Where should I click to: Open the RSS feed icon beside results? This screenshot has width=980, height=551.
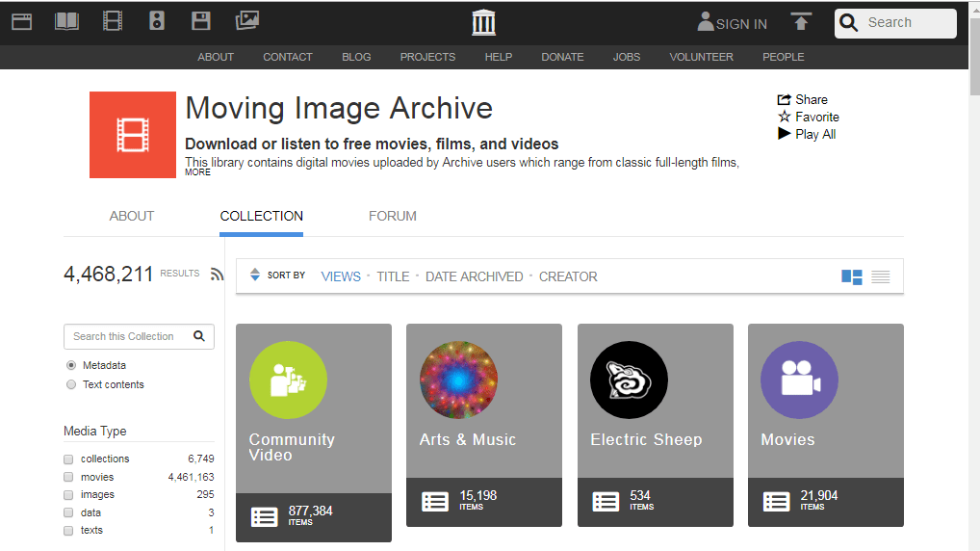coord(217,275)
